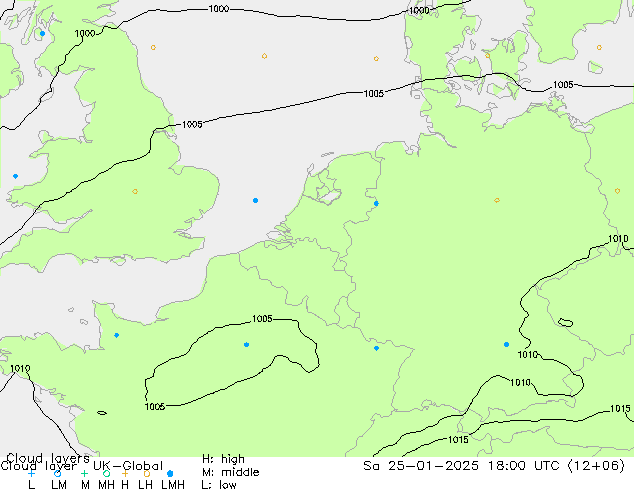Select the orange cloud marker over western Poland

tap(617, 191)
